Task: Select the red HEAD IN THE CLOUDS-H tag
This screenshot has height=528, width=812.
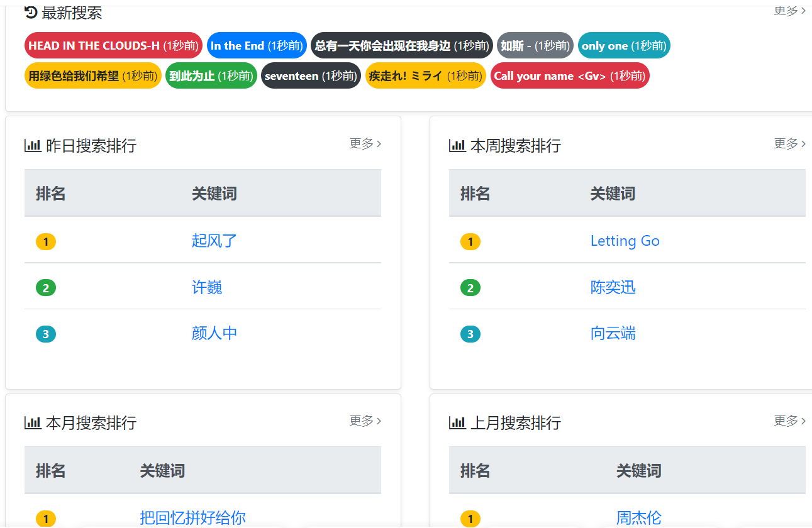Action: pos(113,46)
